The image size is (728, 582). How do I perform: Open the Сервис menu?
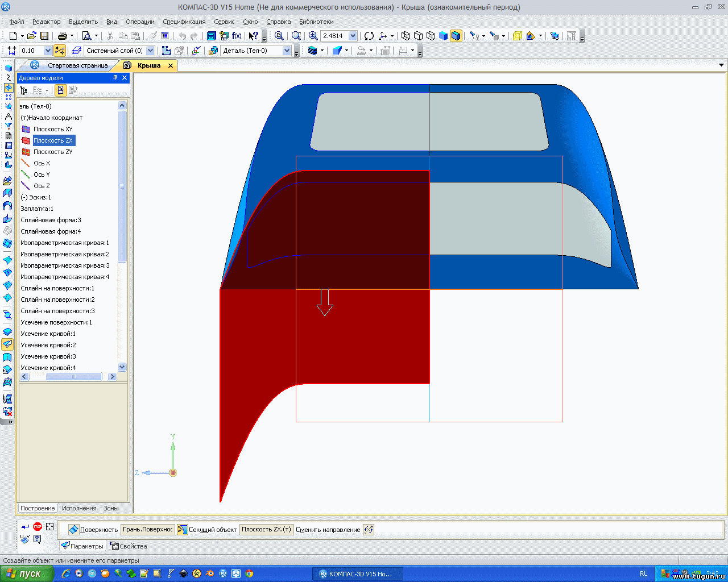pyautogui.click(x=224, y=22)
